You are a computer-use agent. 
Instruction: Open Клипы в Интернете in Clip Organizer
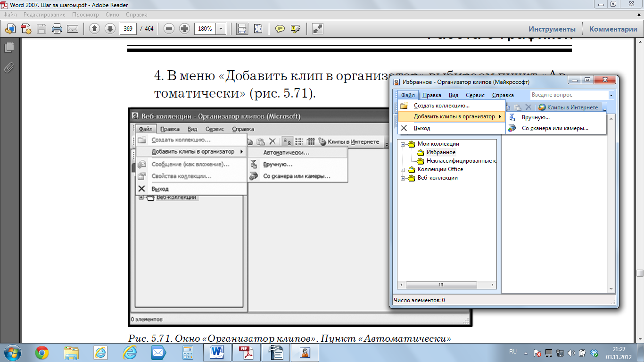tap(568, 107)
